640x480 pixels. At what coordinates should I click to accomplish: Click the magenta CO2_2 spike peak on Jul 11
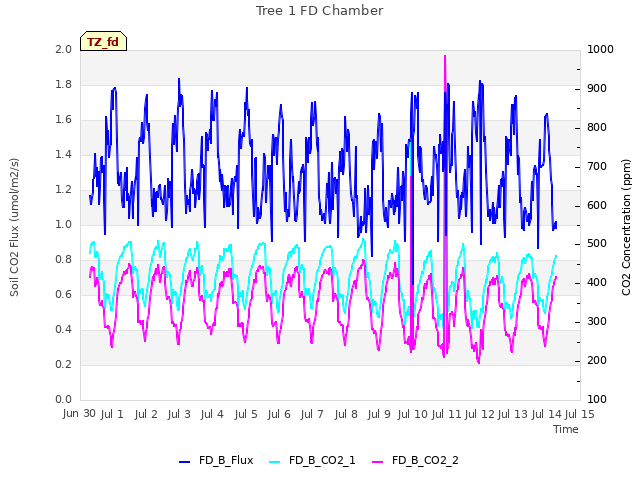(445, 56)
